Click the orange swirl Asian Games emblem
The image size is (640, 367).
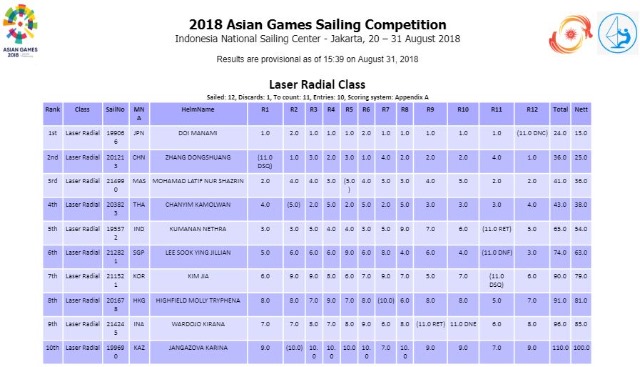coord(570,34)
